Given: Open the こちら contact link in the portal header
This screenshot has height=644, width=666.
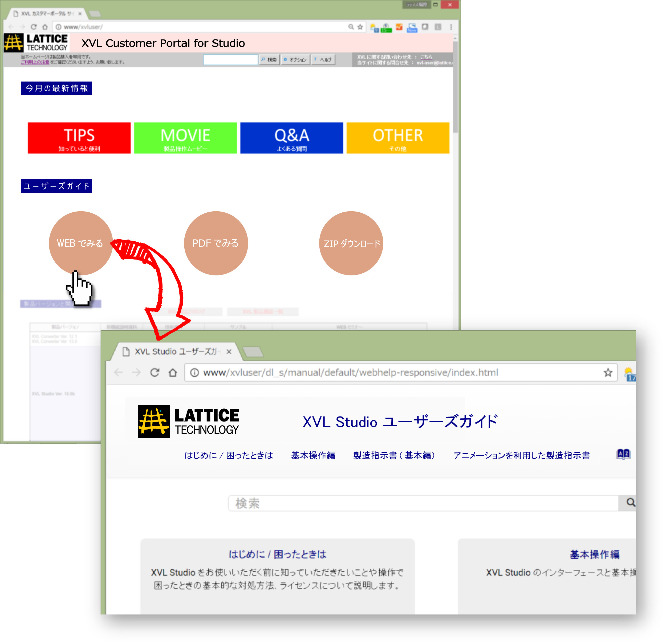Looking at the screenshot, I should coord(426,57).
